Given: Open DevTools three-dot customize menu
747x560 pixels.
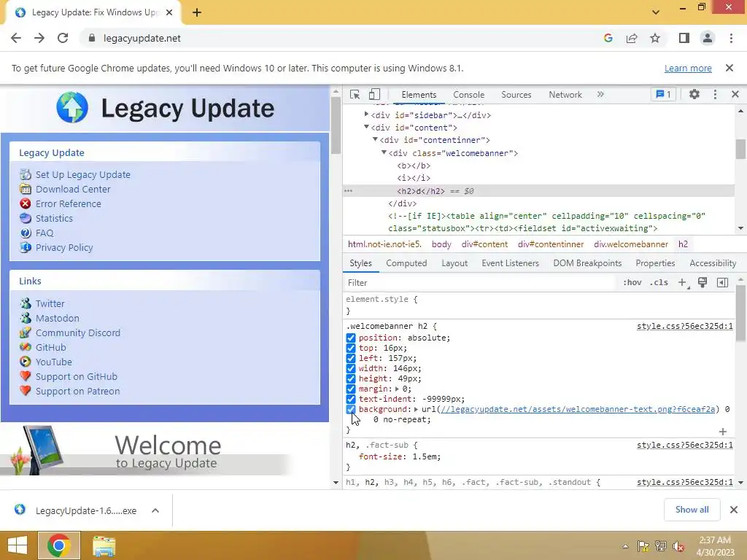Looking at the screenshot, I should 715,94.
